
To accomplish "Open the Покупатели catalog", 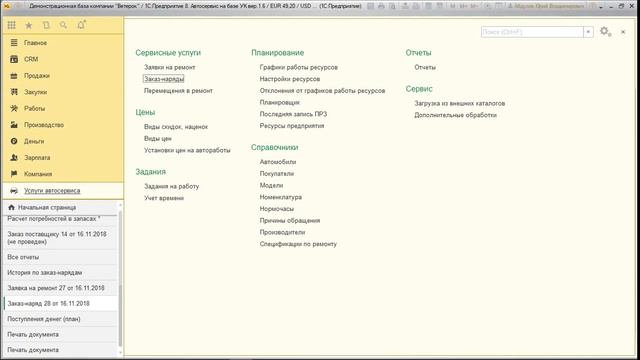I will [x=277, y=173].
